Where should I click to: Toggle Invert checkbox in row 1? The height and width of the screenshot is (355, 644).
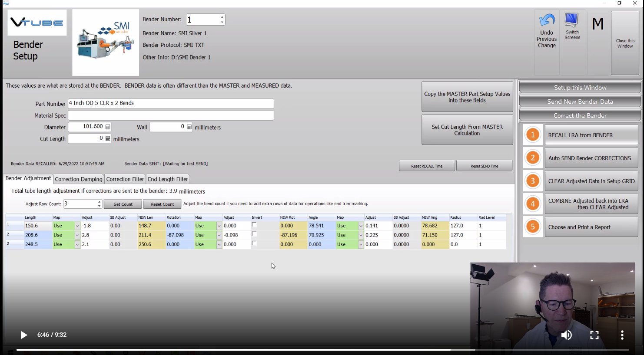(254, 225)
